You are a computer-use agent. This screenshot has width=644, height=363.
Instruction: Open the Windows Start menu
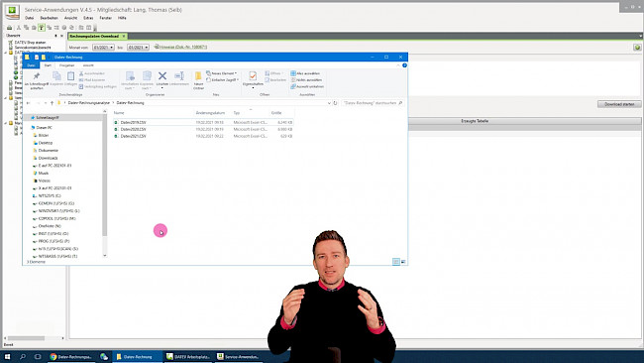[x=7, y=356]
